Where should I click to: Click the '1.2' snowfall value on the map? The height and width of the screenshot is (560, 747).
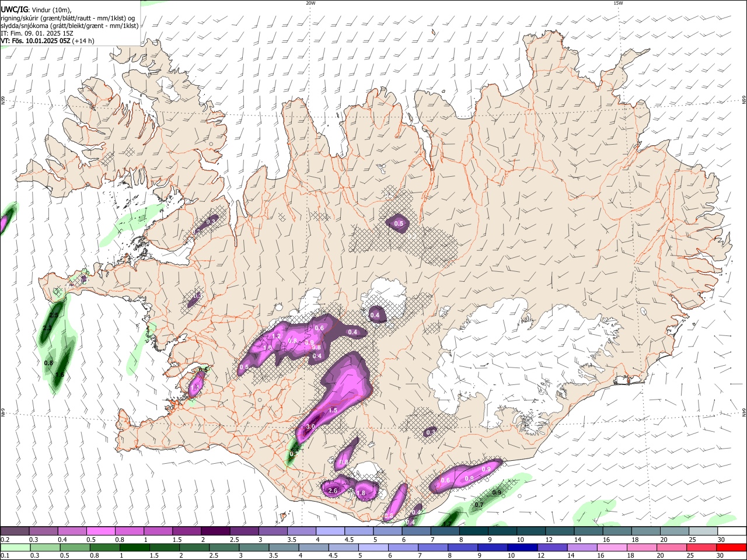277,337
